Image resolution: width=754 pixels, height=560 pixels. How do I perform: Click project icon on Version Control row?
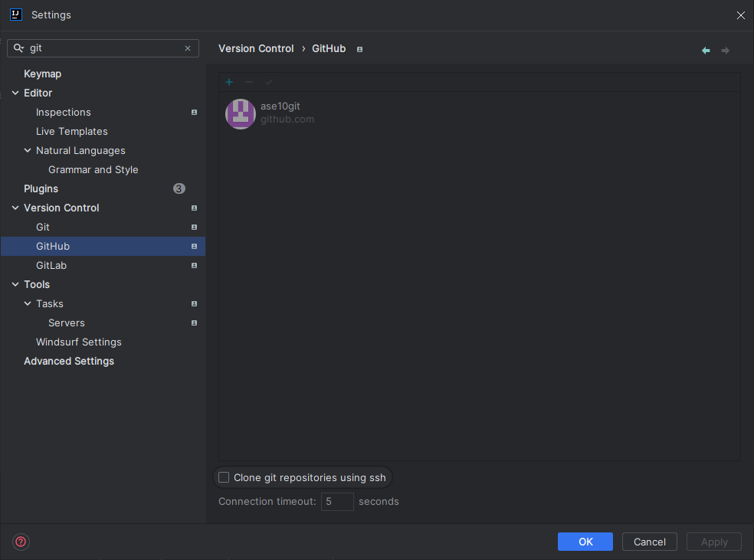pos(195,208)
